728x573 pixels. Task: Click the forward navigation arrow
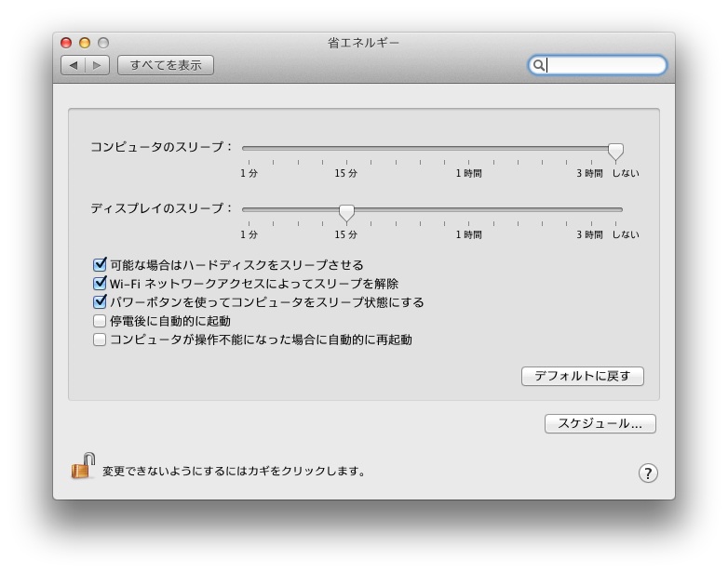point(97,65)
